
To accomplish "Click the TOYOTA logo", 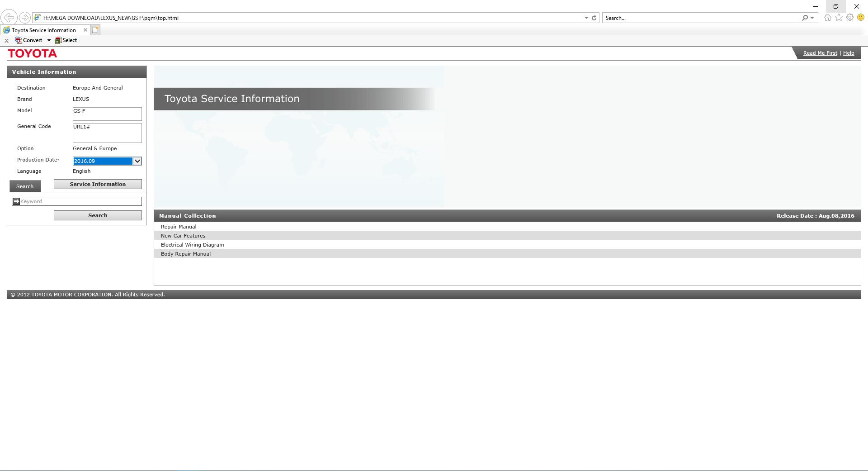I will (x=33, y=53).
